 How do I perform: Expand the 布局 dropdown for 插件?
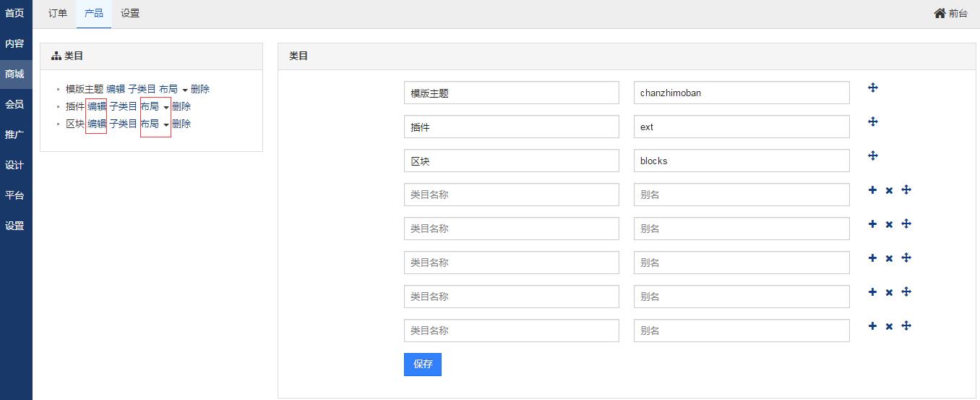coord(155,107)
